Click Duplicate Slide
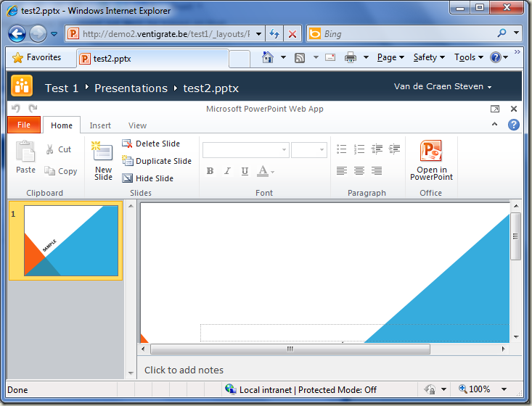532x406 pixels. [x=157, y=161]
